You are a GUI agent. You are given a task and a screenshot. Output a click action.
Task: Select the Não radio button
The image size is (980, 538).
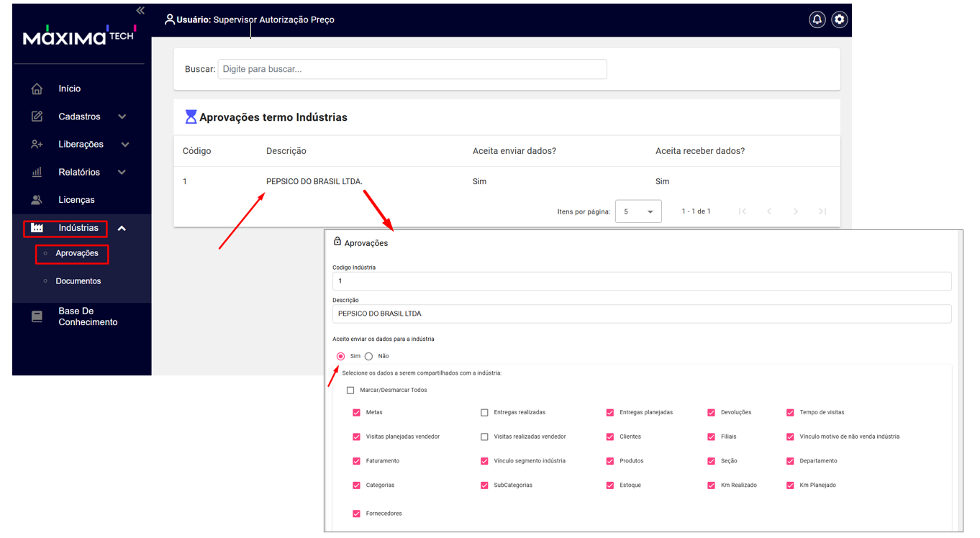[369, 356]
